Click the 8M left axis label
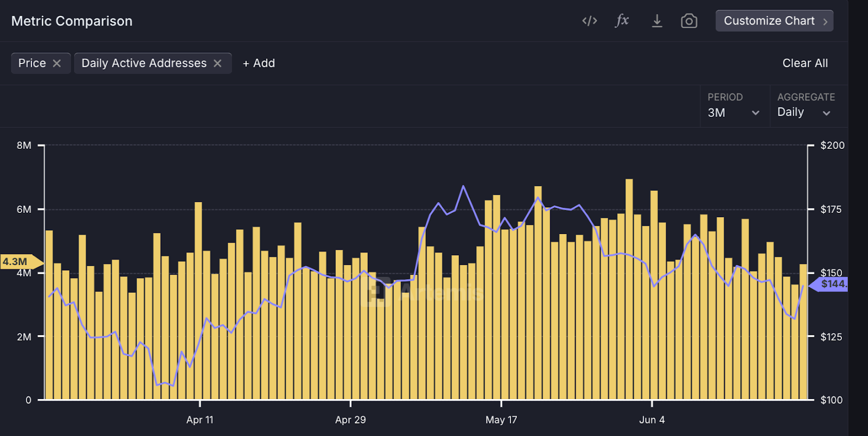This screenshot has height=436, width=868. pyautogui.click(x=24, y=146)
